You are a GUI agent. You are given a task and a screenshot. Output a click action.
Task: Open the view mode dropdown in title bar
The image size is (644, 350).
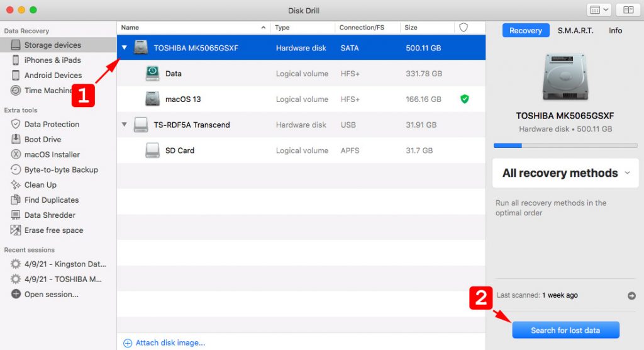[x=599, y=10]
